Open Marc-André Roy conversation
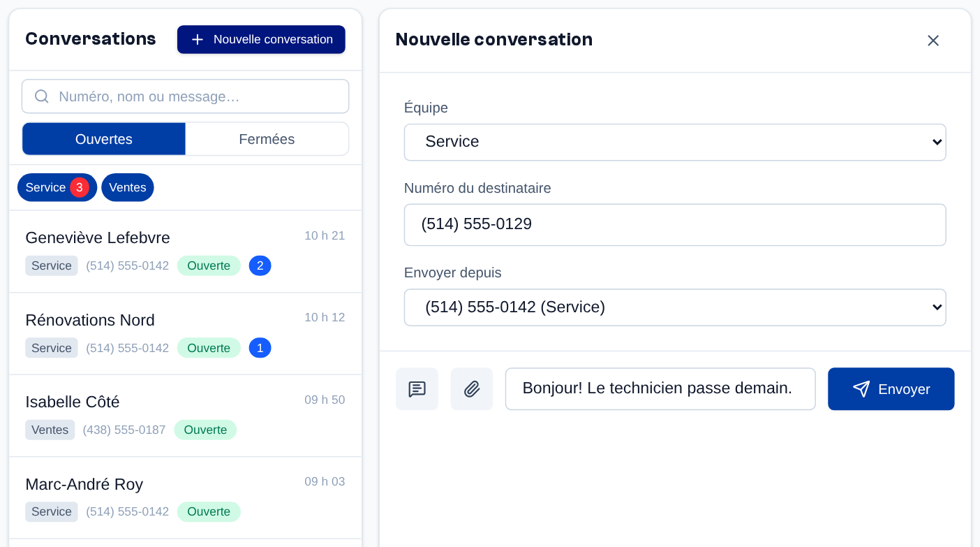The height and width of the screenshot is (547, 980). 185,497
